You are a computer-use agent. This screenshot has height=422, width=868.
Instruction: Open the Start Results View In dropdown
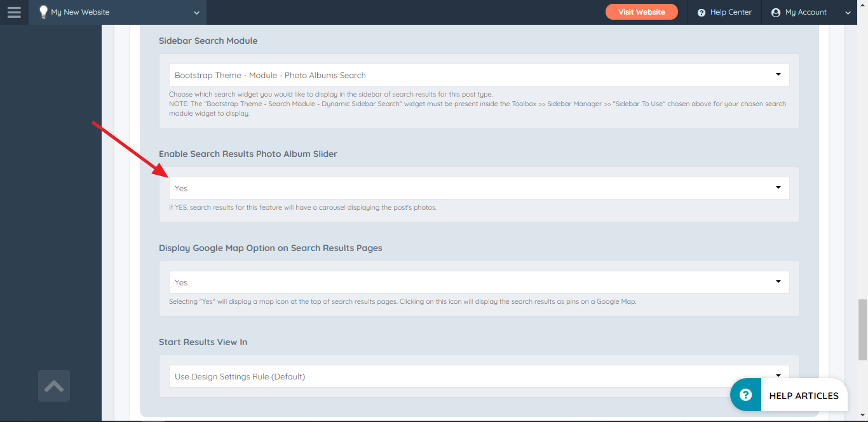tap(479, 376)
